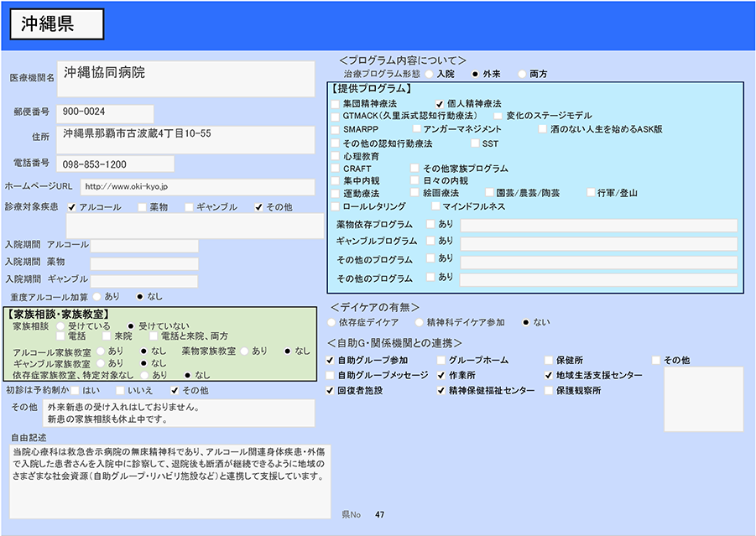This screenshot has height=536, width=756.
Task: Click the 沖縄県 prefecture title box
Action: coord(57,24)
